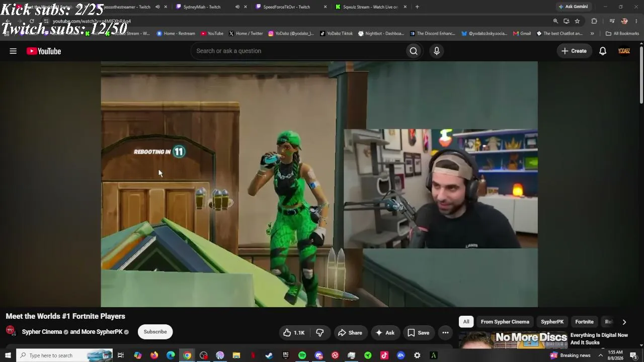Open Nightbot Dashboard bookmark
Image resolution: width=644 pixels, height=362 pixels.
pyautogui.click(x=381, y=34)
